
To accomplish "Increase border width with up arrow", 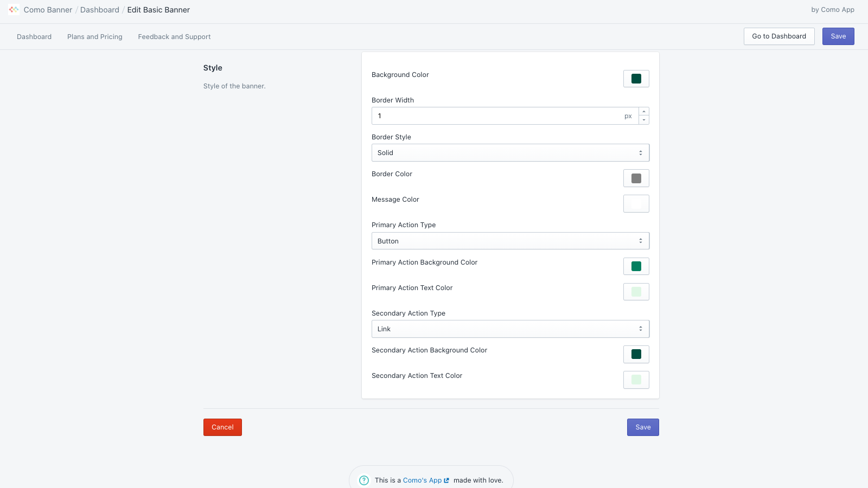I will pyautogui.click(x=644, y=112).
